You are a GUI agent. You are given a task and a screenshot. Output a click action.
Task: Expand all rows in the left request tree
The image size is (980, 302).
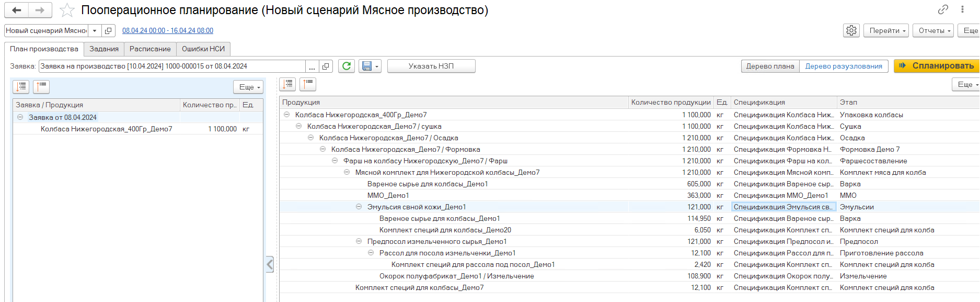point(21,87)
